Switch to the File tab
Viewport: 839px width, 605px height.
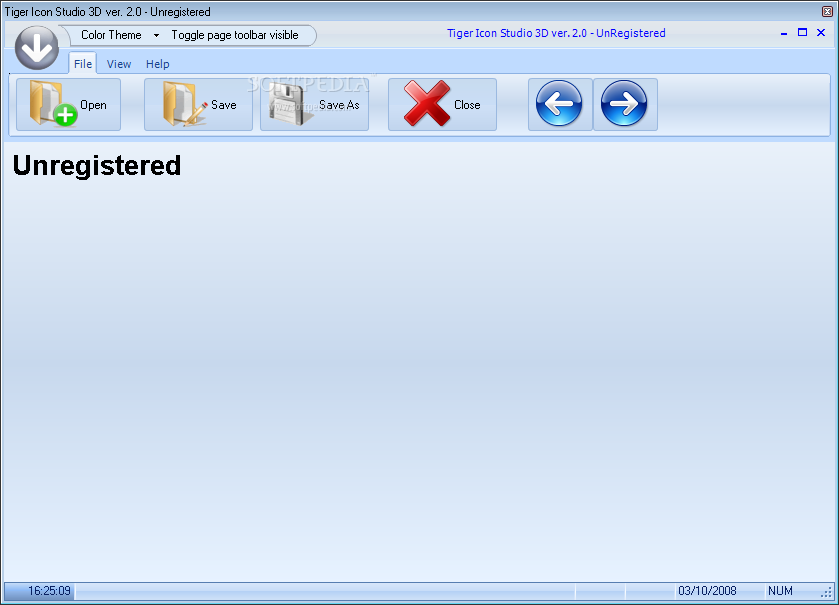point(83,64)
